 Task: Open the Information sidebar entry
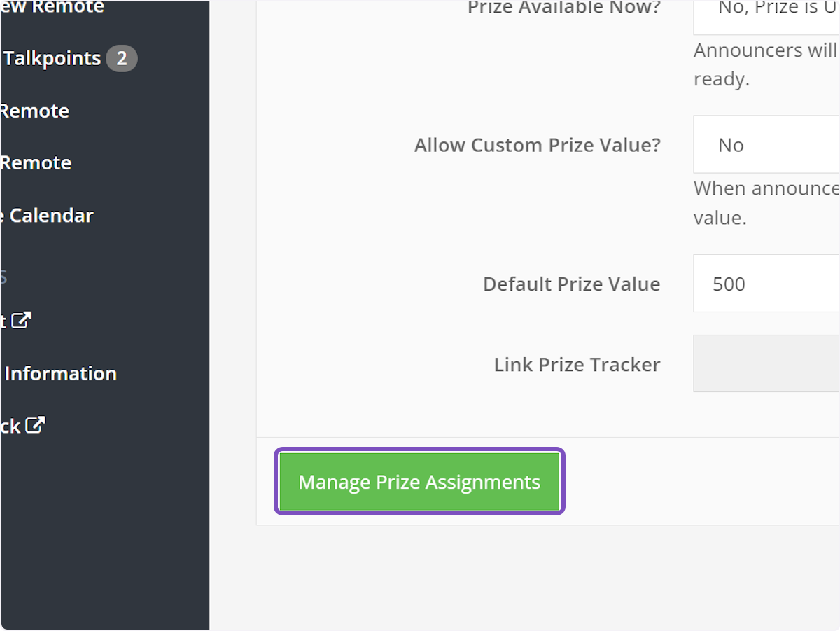click(60, 373)
